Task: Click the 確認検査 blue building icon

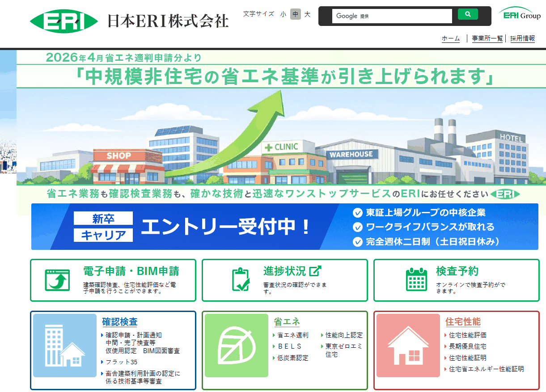Action: (x=65, y=345)
